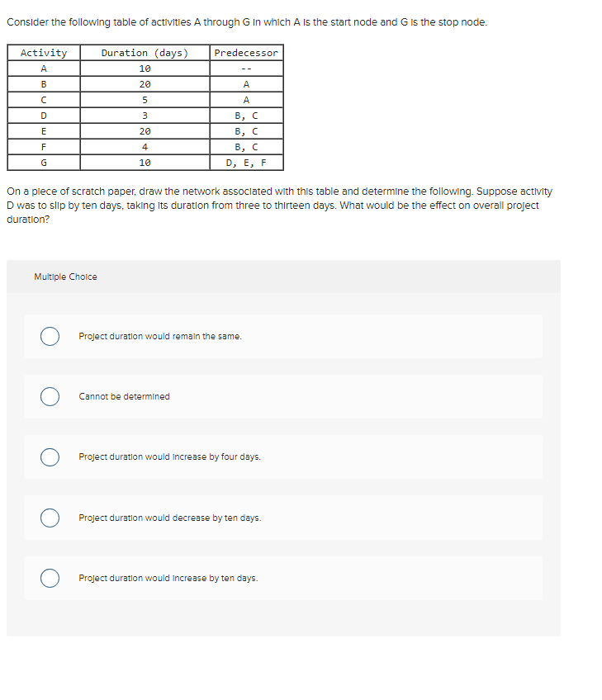This screenshot has width=602, height=700.
Task: Click the 'D, E, F' predecessor cell for G
Action: 246,162
